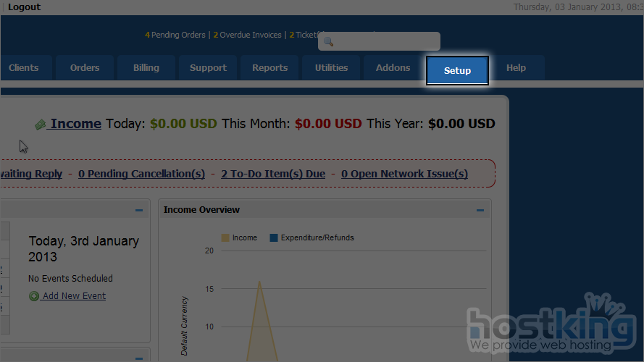Click the Logout link
This screenshot has height=362, width=644.
coord(24,7)
